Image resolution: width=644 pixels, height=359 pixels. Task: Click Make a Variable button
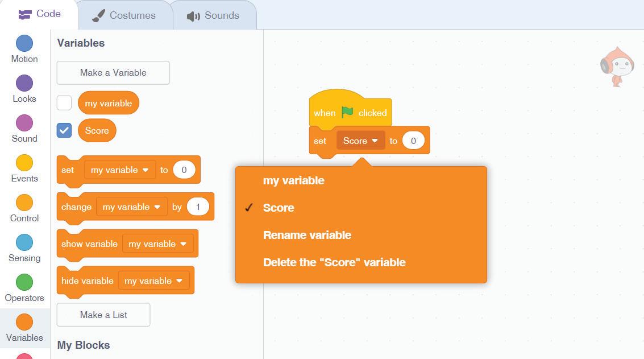[x=113, y=73]
